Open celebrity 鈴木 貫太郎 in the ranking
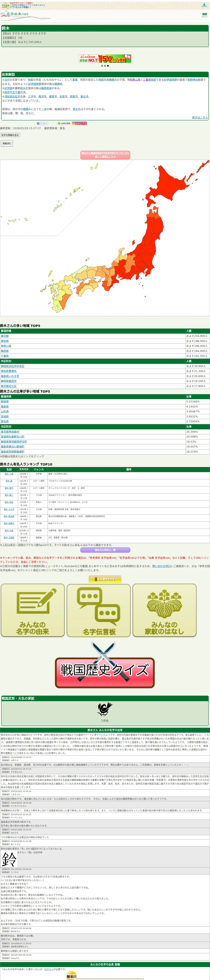 pyautogui.click(x=9, y=516)
